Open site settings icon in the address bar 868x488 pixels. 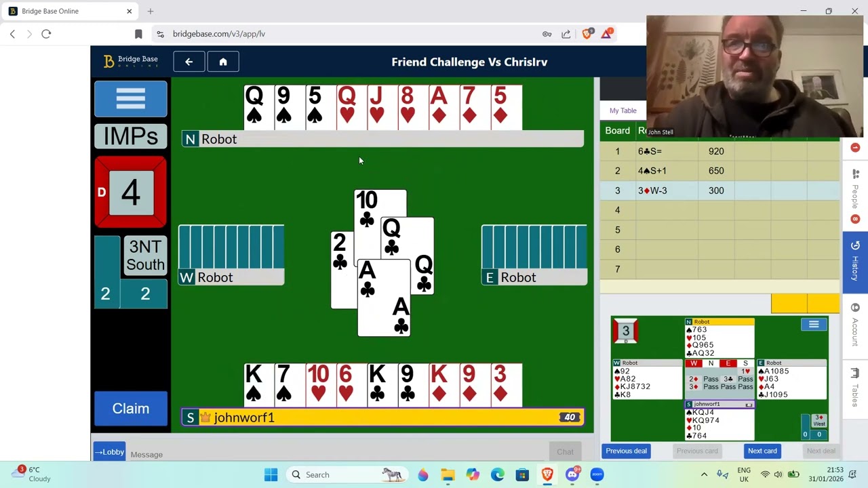[x=160, y=34]
